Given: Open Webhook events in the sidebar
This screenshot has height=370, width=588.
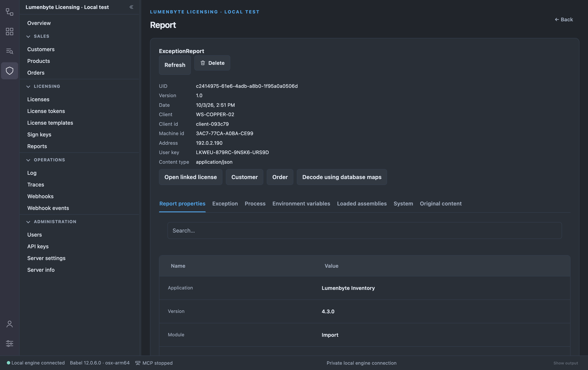Looking at the screenshot, I should click(48, 208).
